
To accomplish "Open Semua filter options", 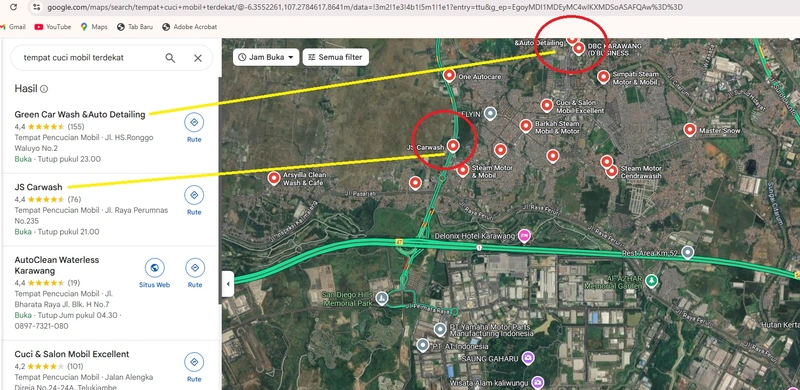I will coord(336,57).
